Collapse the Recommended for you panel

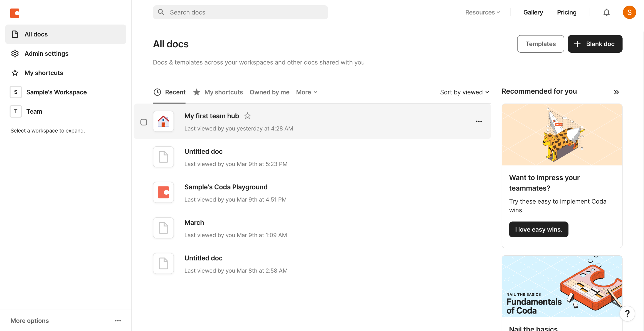click(x=616, y=92)
